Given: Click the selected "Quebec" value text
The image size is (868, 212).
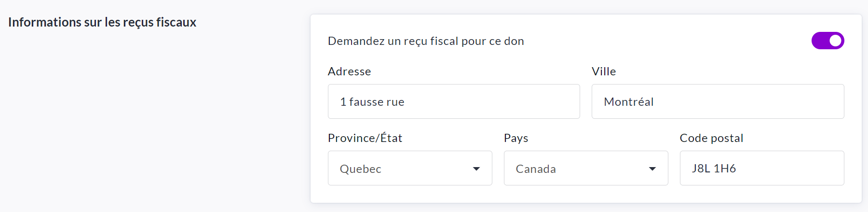Looking at the screenshot, I should pyautogui.click(x=360, y=169).
